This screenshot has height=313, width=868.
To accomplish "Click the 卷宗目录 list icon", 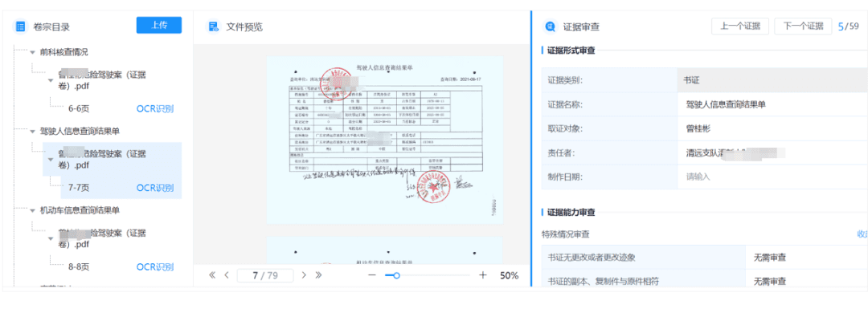I will click(20, 26).
